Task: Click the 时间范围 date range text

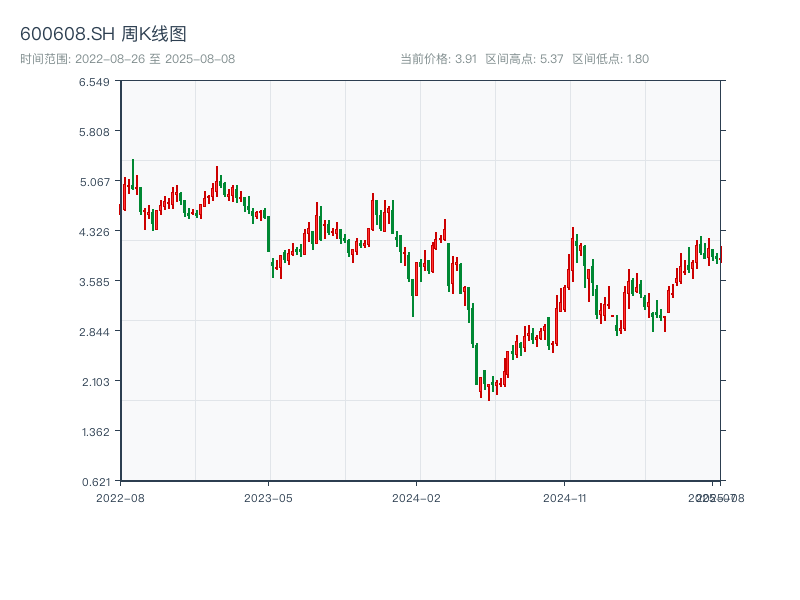Action: [128, 59]
